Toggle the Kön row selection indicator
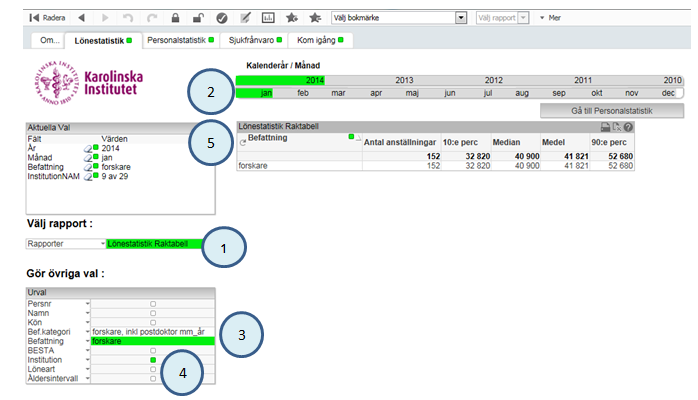The height and width of the screenshot is (400, 698). (x=153, y=323)
